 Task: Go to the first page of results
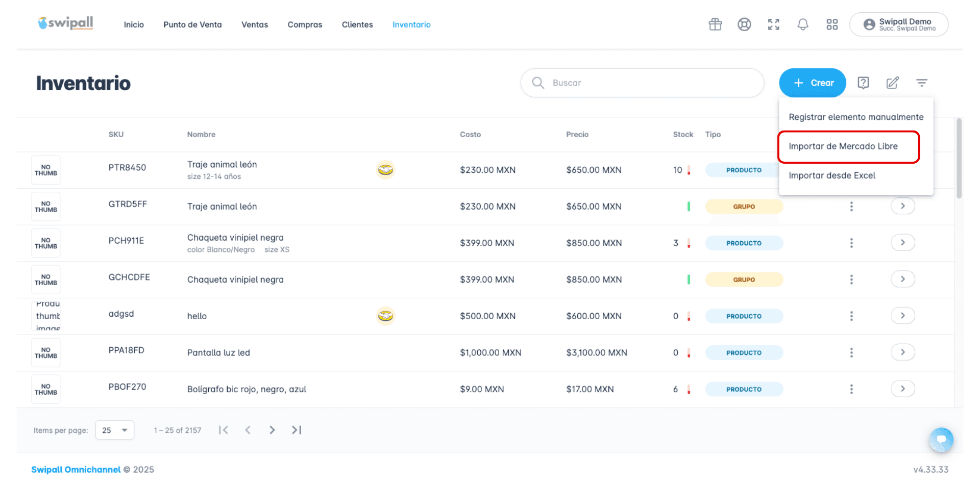[x=223, y=430]
